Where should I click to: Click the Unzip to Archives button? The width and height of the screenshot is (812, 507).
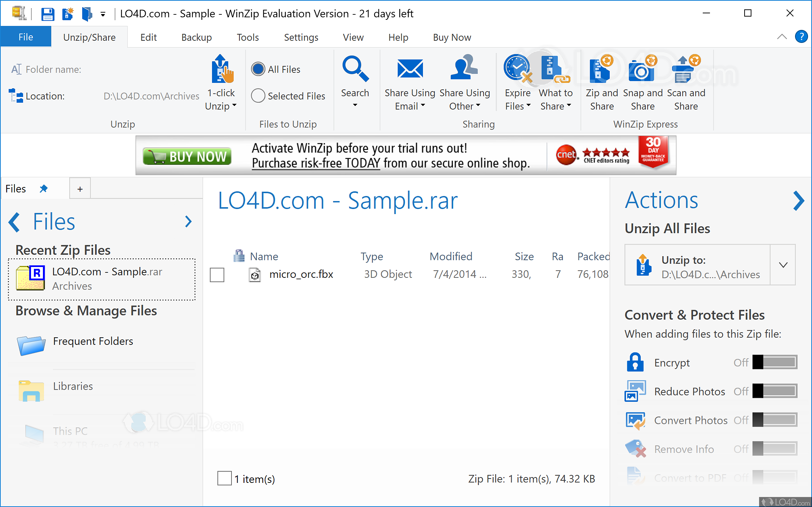pyautogui.click(x=698, y=265)
